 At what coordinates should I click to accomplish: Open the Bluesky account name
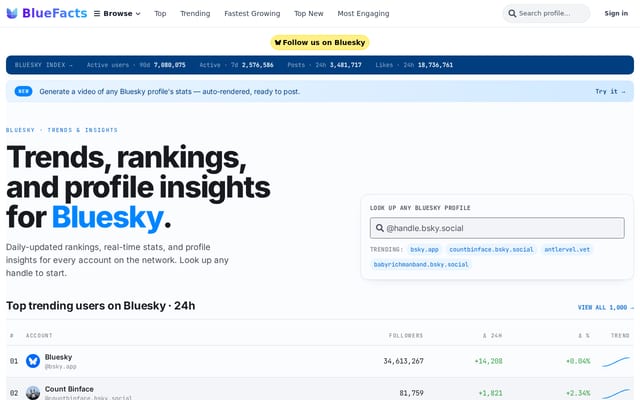pos(58,357)
